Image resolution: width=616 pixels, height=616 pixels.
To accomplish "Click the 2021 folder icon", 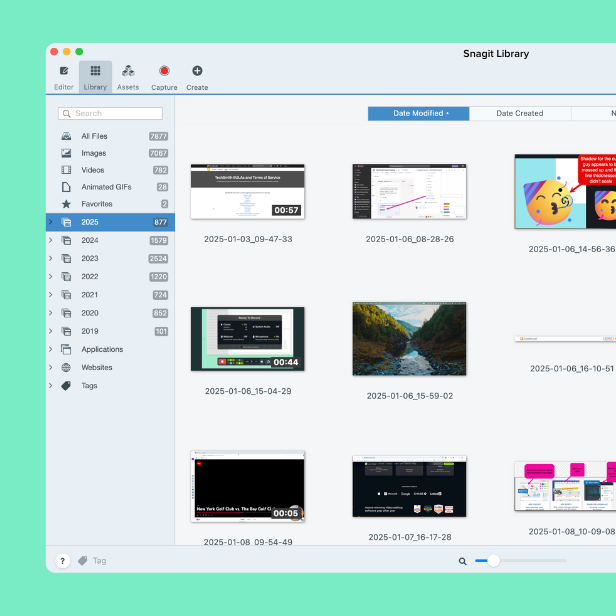I will 66,295.
